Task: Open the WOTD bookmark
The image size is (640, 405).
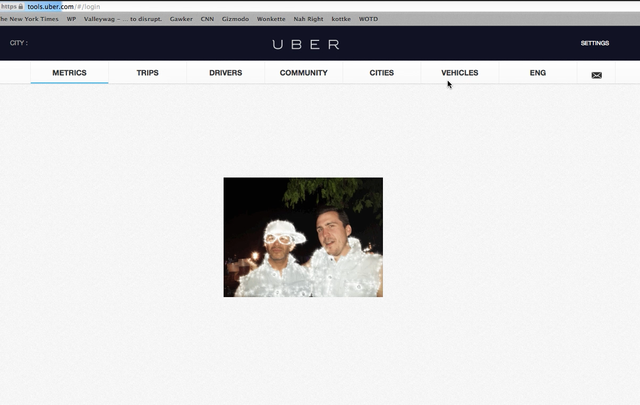Action: click(x=368, y=19)
